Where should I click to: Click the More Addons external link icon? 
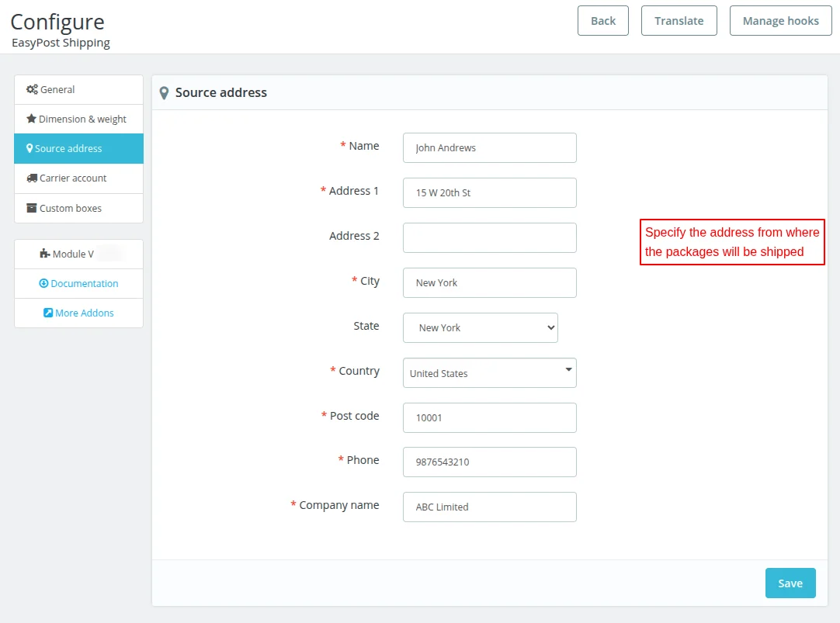(x=48, y=313)
